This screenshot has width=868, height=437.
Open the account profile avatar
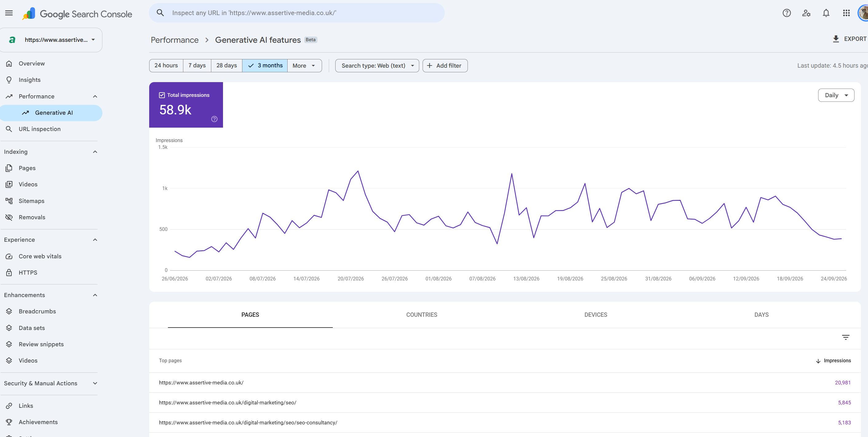(863, 13)
